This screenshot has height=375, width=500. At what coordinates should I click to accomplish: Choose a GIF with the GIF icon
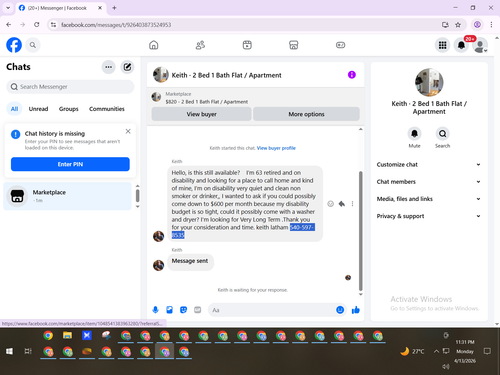tap(198, 310)
